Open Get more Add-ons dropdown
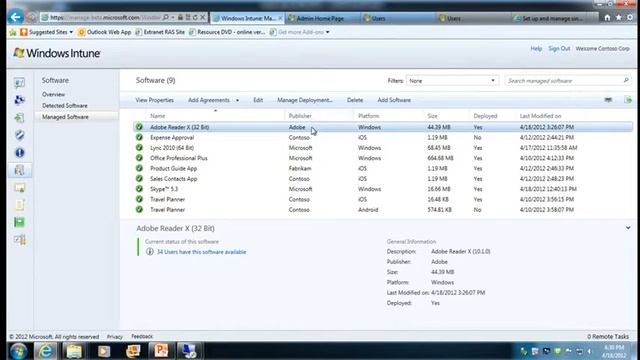 click(x=327, y=32)
